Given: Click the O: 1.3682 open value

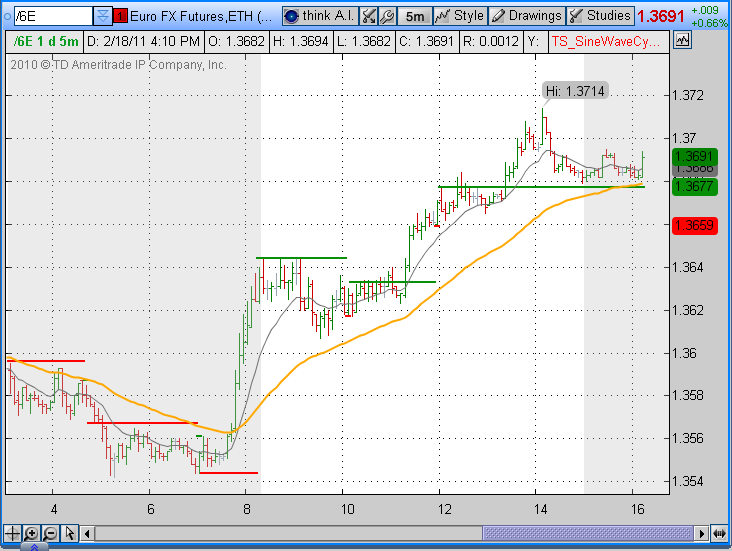Looking at the screenshot, I should click(236, 42).
